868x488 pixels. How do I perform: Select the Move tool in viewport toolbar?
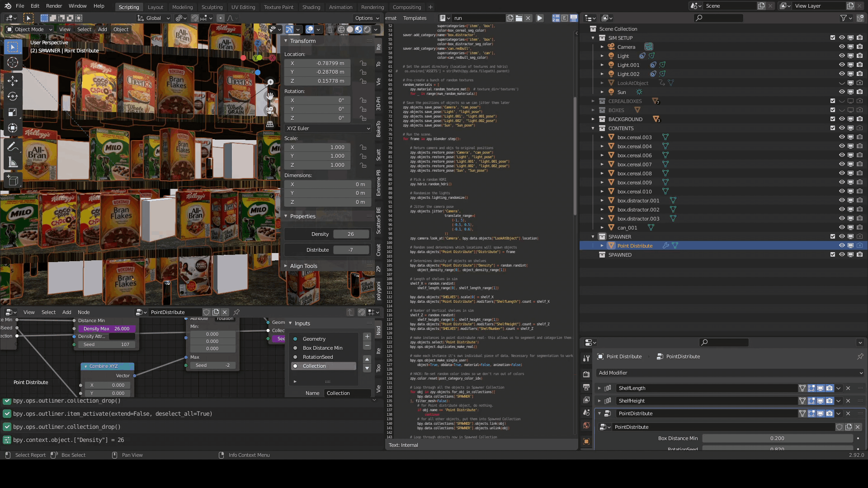[x=13, y=80]
